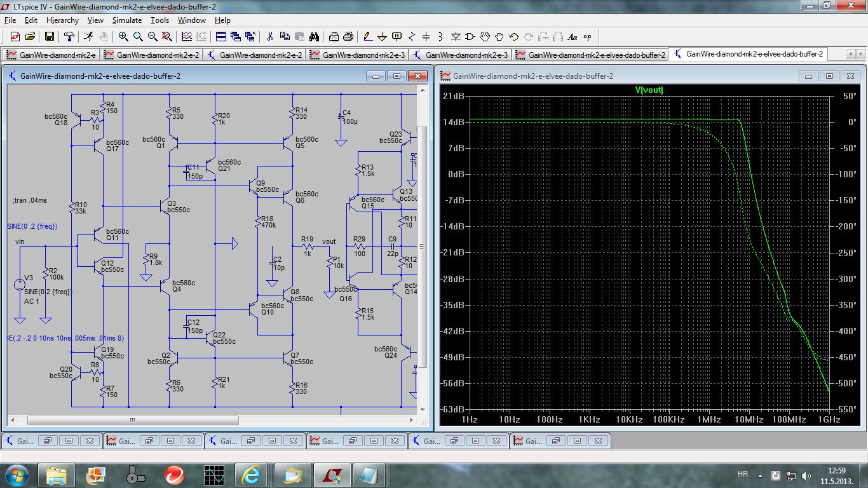Open the Hierarchy menu
Viewport: 868px width, 488px height.
[x=62, y=20]
